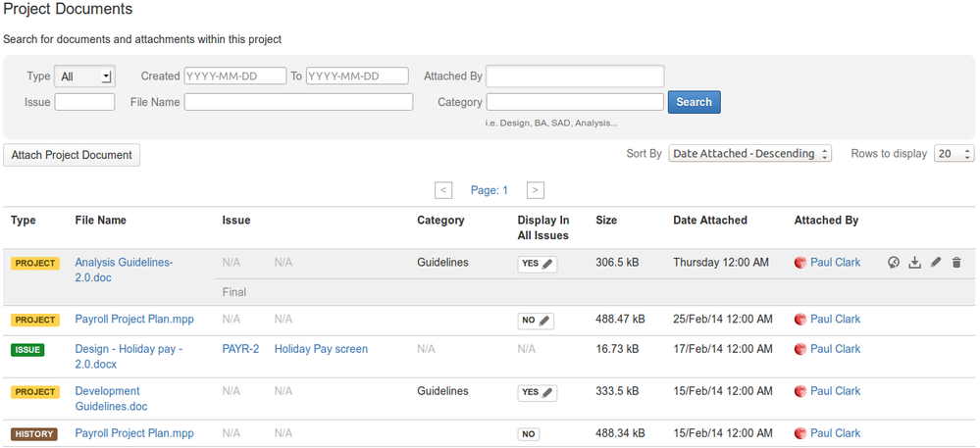Toggle YES display flag for Analysis Guidelines

[537, 264]
